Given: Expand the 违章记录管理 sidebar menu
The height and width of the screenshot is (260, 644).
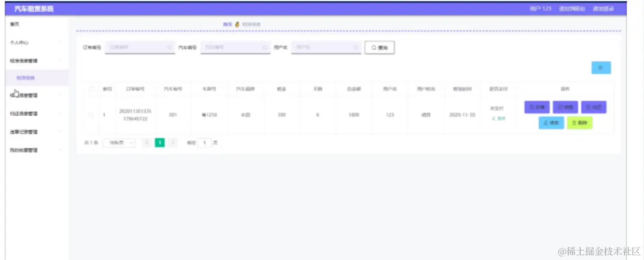Looking at the screenshot, I should (x=36, y=132).
